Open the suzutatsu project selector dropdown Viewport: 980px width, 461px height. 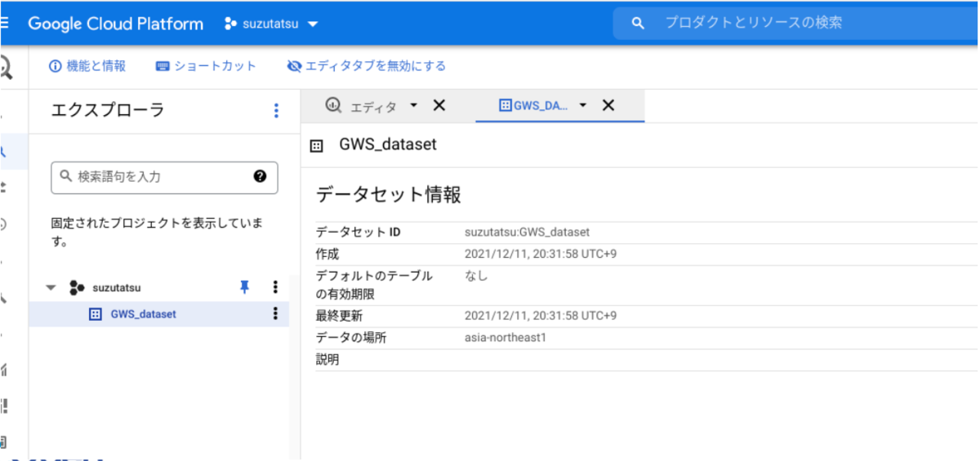tap(271, 24)
